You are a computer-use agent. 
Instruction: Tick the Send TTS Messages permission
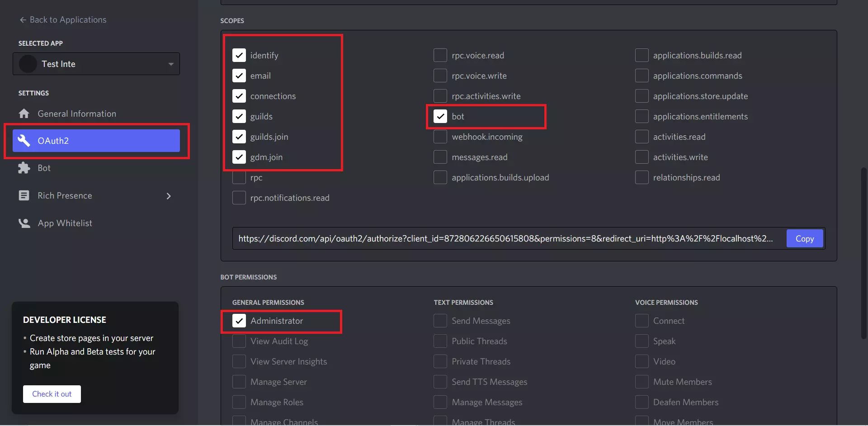440,382
